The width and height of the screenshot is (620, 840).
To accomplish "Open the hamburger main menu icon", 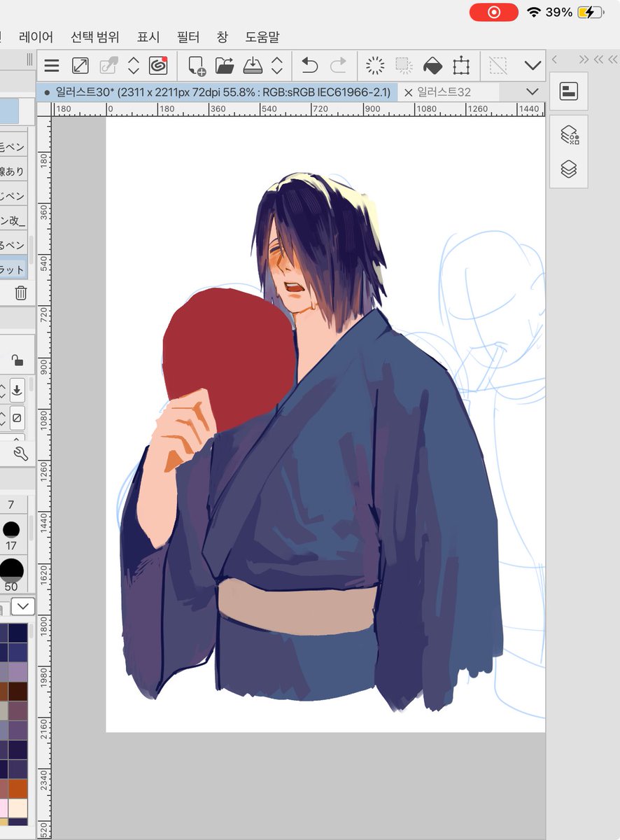I will (x=52, y=66).
